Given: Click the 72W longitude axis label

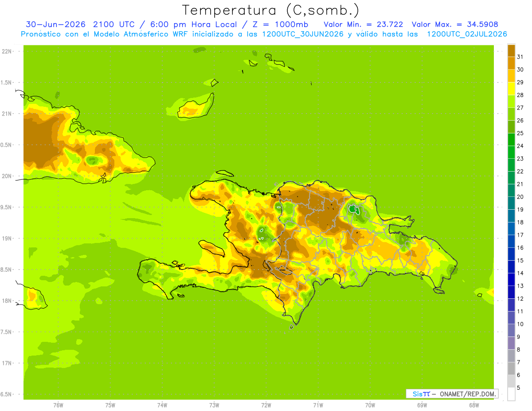Looking at the screenshot, I should tap(266, 405).
